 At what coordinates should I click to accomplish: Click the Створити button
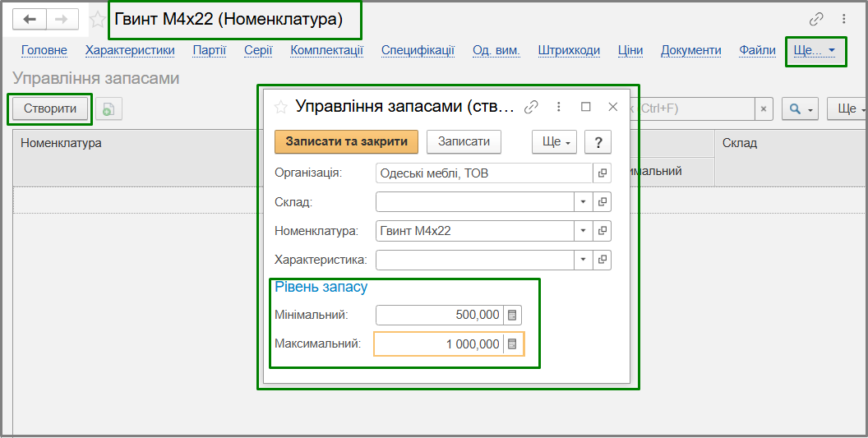point(50,108)
